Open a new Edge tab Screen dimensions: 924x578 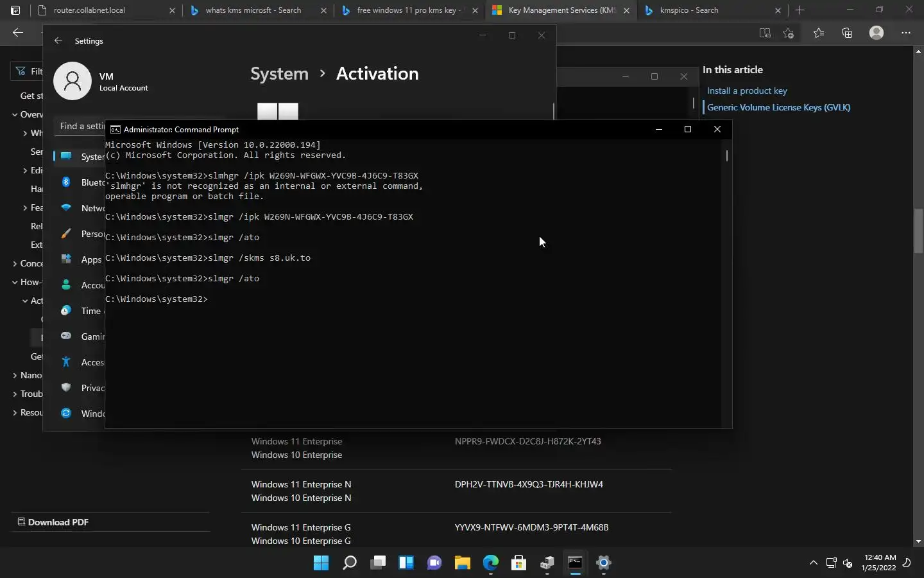[x=800, y=10]
